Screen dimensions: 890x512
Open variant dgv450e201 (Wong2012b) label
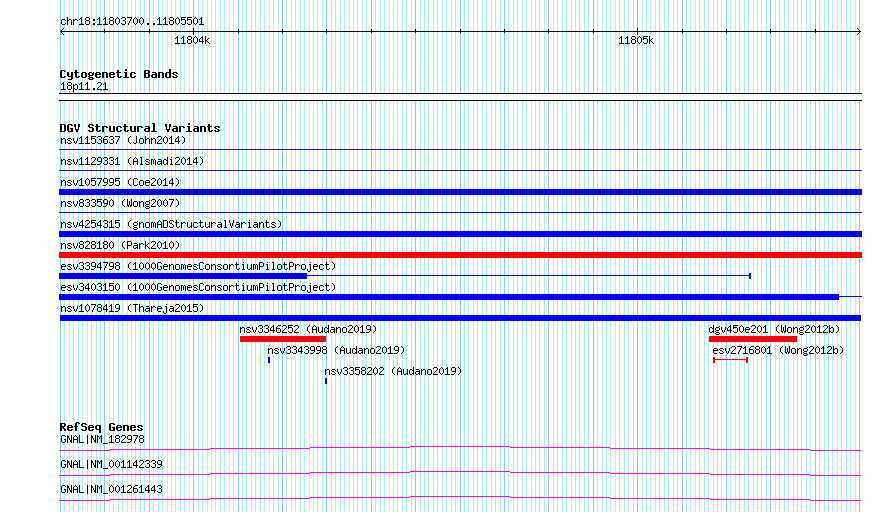(774, 329)
